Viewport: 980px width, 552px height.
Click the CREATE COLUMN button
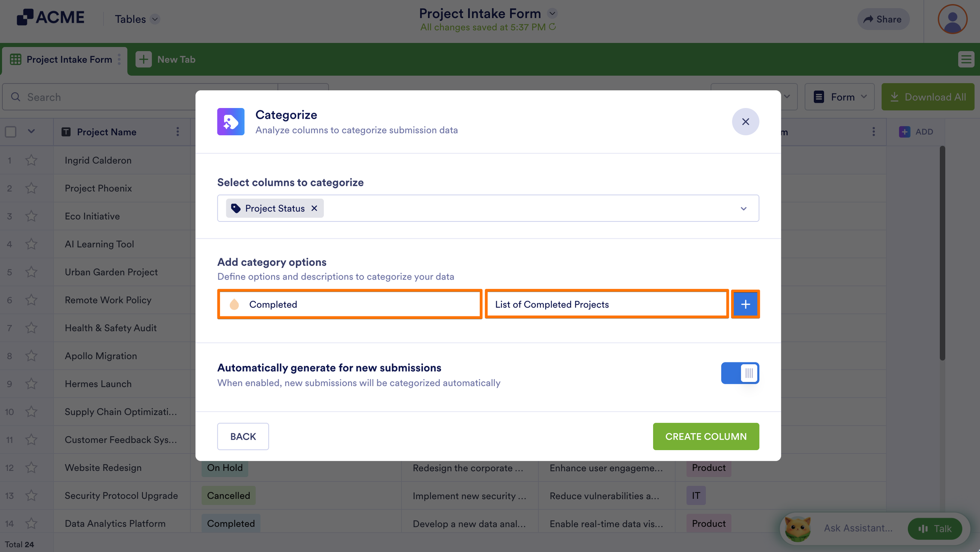[x=706, y=436]
